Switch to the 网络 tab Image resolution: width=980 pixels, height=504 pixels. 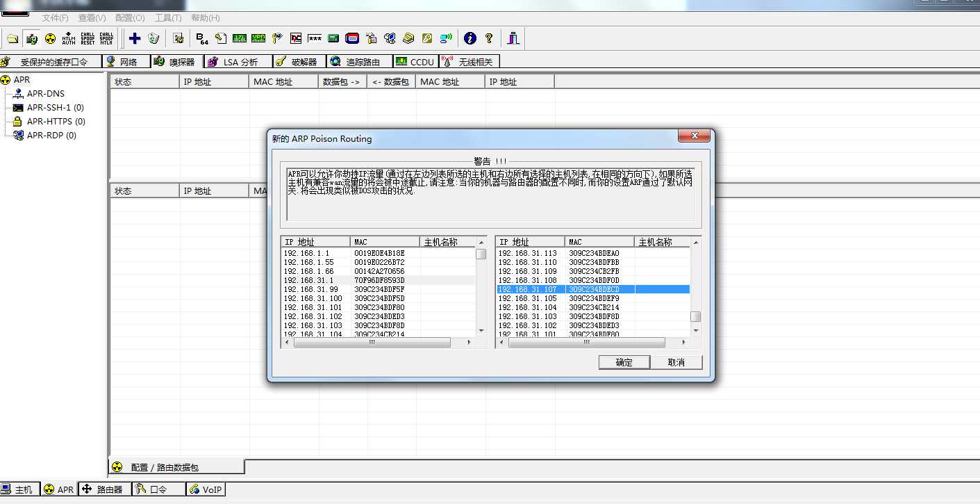[x=126, y=62]
